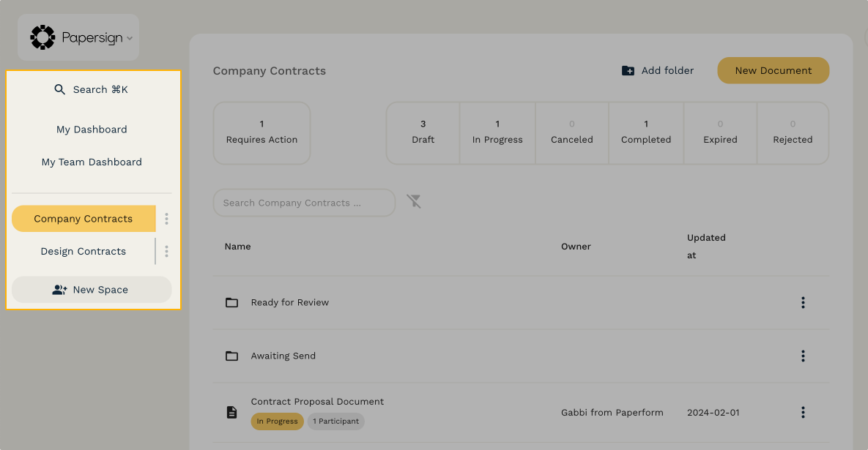Click the folder icon beside Awaiting Send
868x450 pixels.
point(231,356)
